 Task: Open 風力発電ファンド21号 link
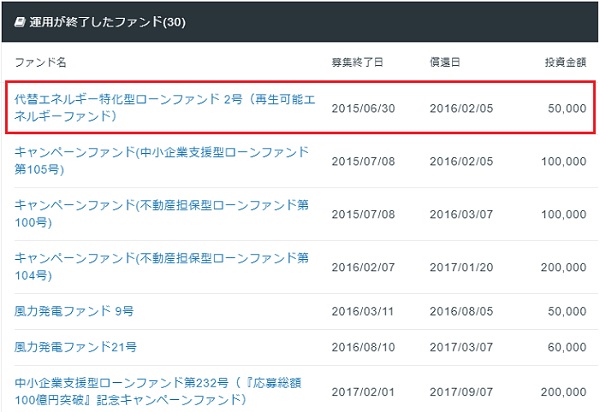76,347
